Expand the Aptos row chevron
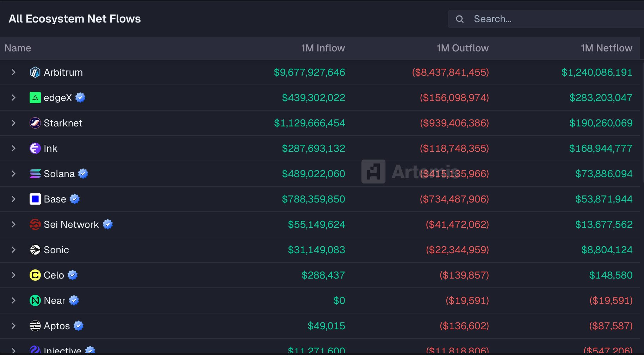Screen dimensions: 644x355 click(13, 326)
